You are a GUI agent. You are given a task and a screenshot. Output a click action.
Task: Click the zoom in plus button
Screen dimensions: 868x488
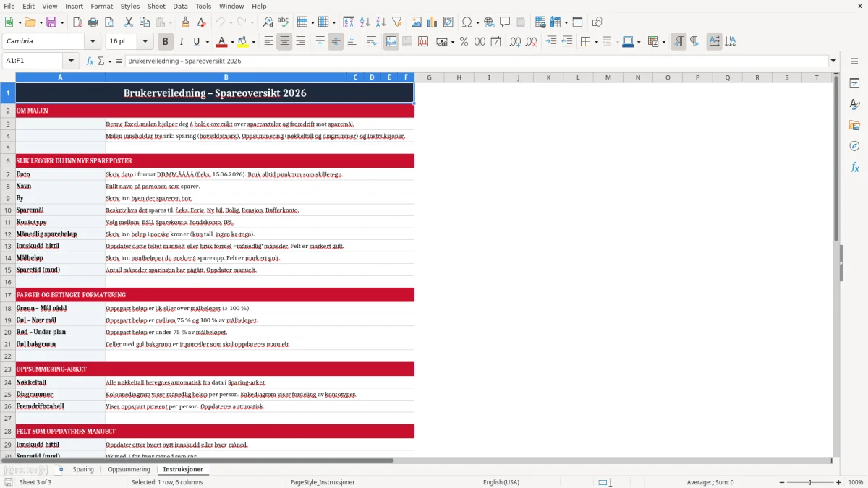[839, 482]
